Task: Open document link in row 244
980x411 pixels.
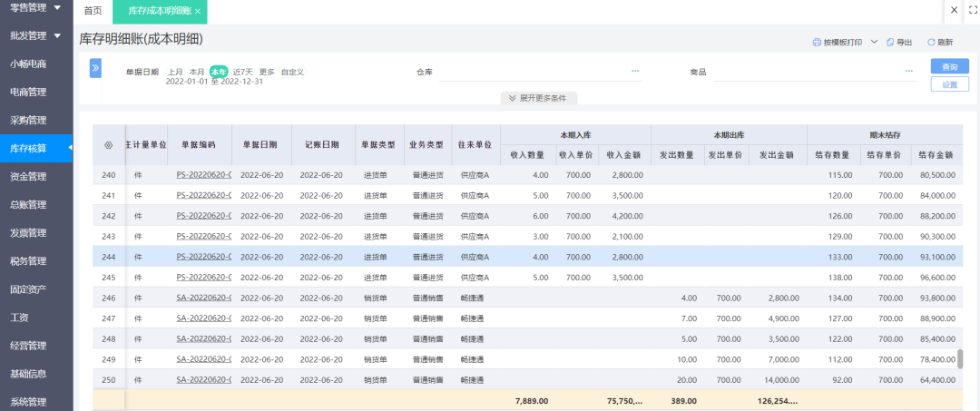Action: (204, 256)
